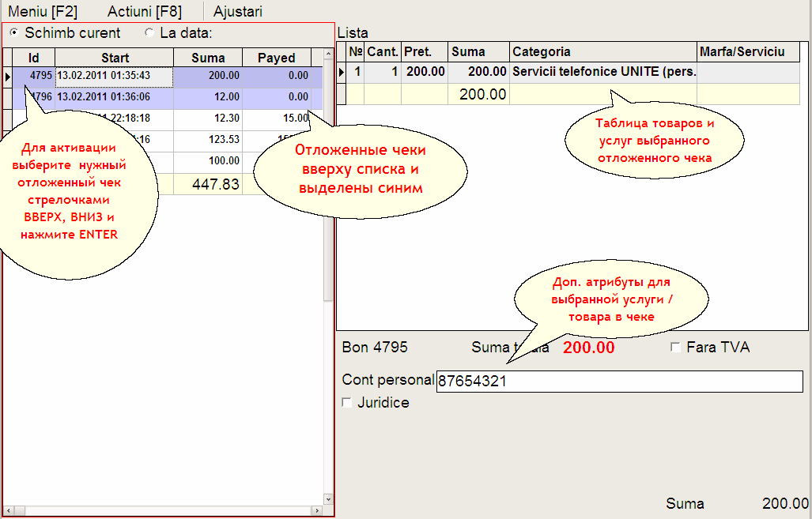Image resolution: width=812 pixels, height=519 pixels.
Task: Click scroll-down arrow of receipts list
Action: click(328, 498)
